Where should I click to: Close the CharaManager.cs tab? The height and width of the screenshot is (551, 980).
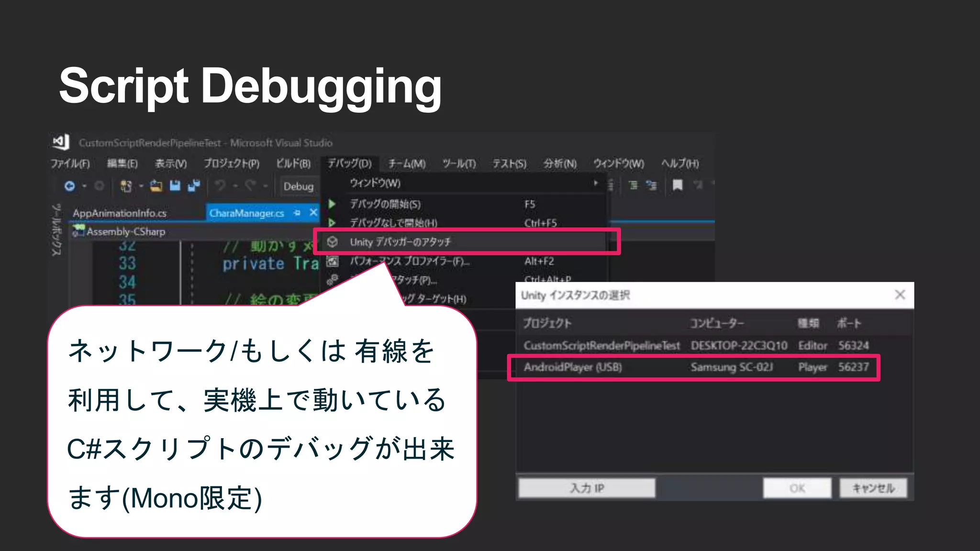click(313, 212)
